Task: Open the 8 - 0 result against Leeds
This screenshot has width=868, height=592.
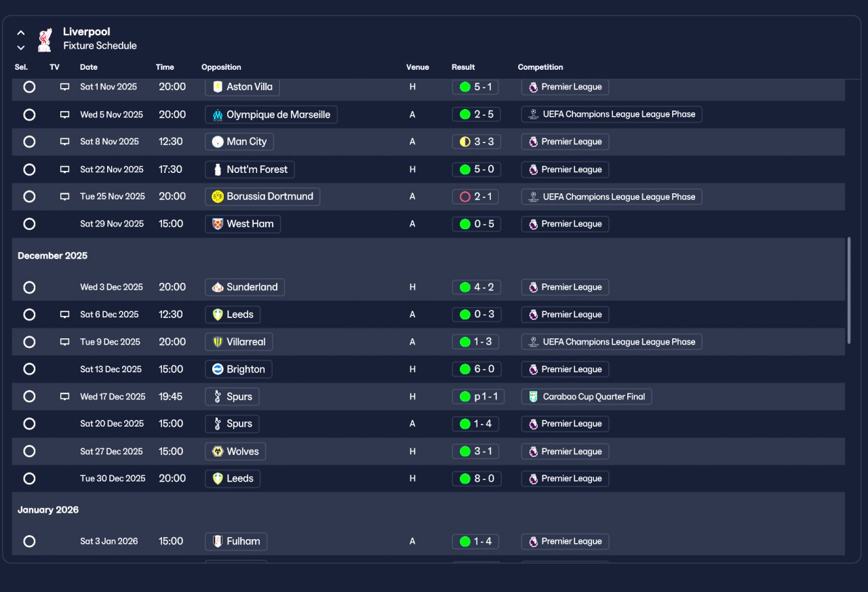Action: click(476, 479)
